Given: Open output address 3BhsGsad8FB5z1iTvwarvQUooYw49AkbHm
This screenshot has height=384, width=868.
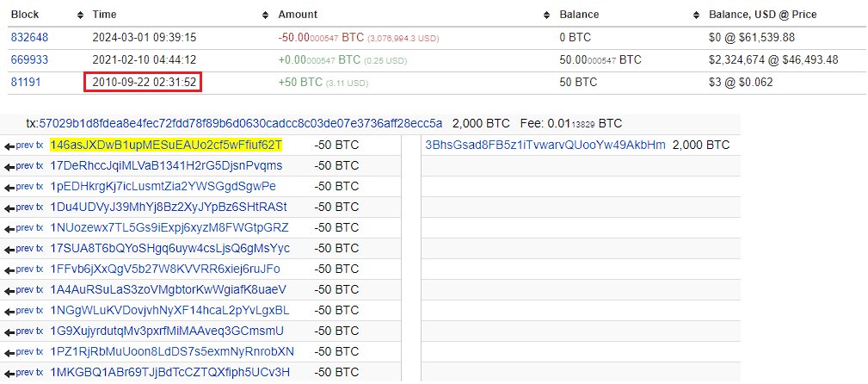Looking at the screenshot, I should pos(545,145).
